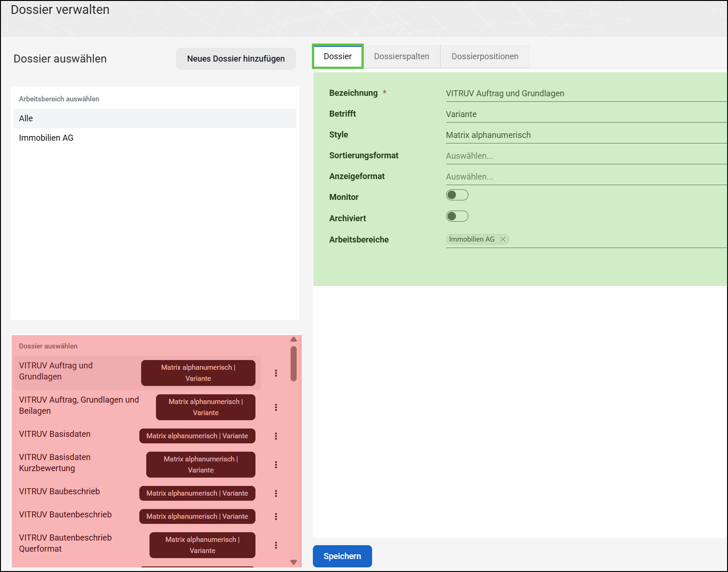Click style badge of VITRUV Basisdaten row
This screenshot has height=572, width=728.
click(197, 436)
